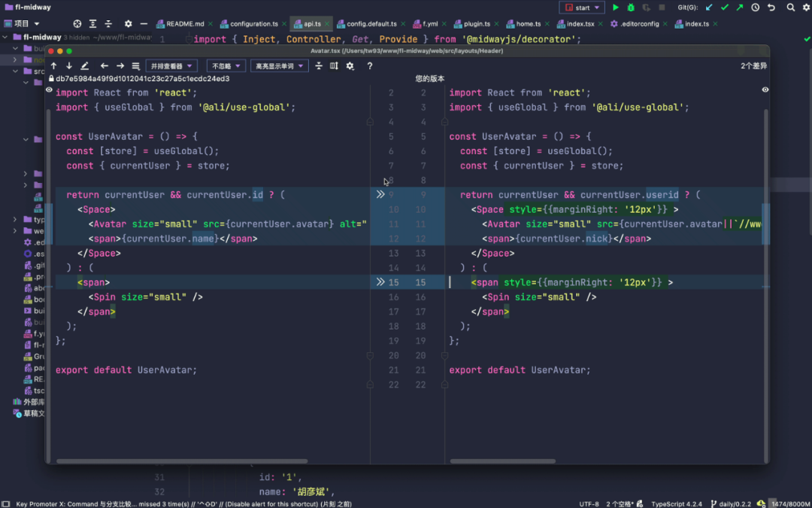Image resolution: width=812 pixels, height=508 pixels.
Task: Click left pane horizontal scrollbar
Action: tap(182, 461)
